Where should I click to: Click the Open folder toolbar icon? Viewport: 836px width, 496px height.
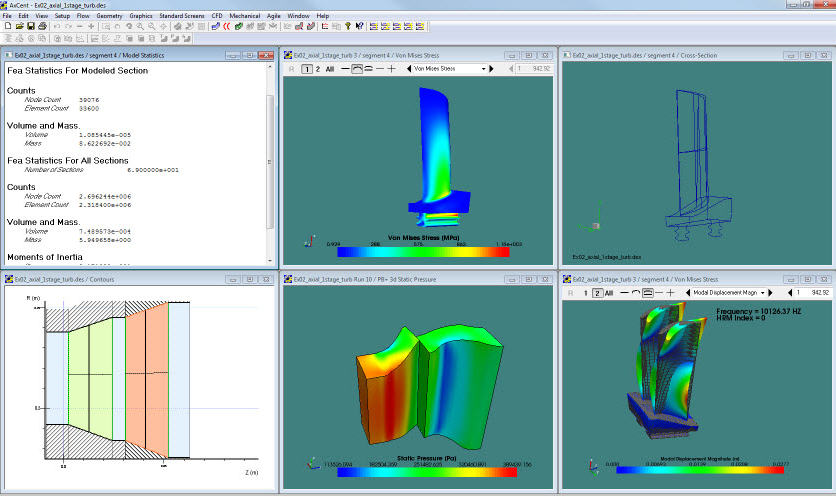[20, 26]
